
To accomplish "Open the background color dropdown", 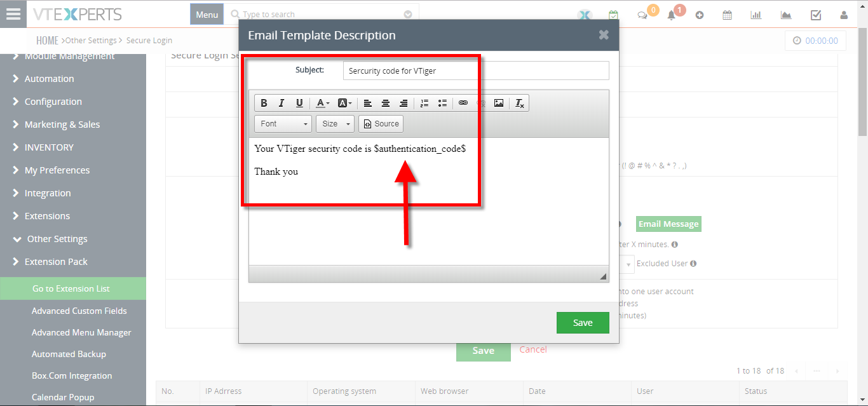I will point(345,103).
